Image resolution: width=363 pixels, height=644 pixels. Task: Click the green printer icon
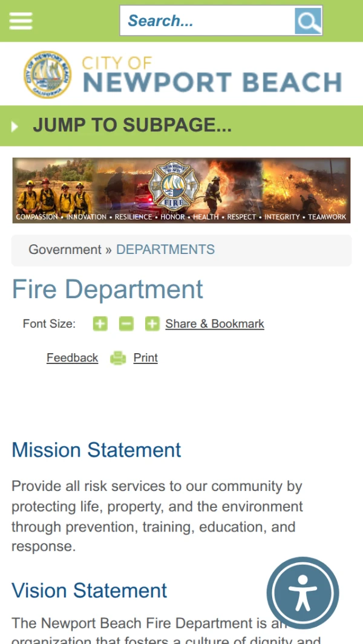click(118, 358)
